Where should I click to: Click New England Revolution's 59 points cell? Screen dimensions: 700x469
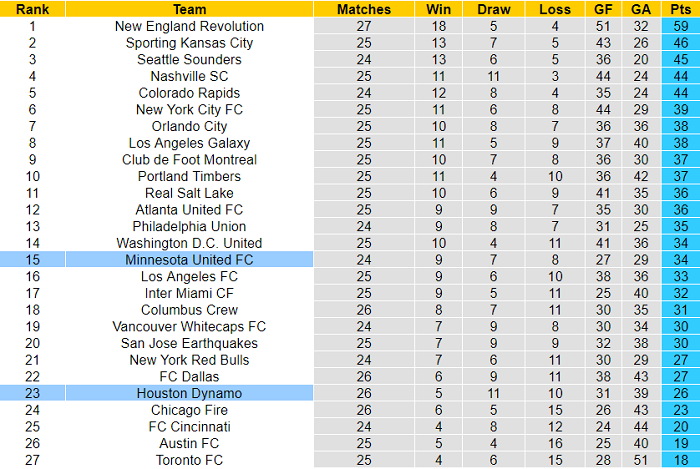679,26
